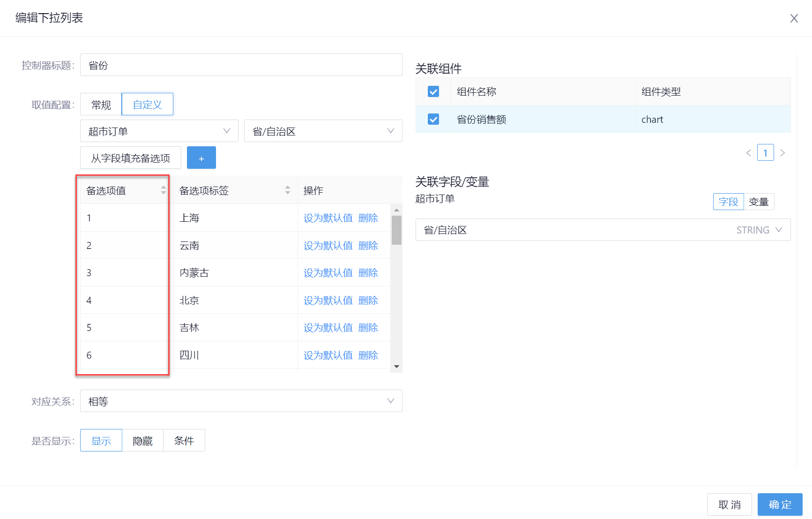This screenshot has height=519, width=812.
Task: Set 上海 as default value
Action: [x=328, y=218]
